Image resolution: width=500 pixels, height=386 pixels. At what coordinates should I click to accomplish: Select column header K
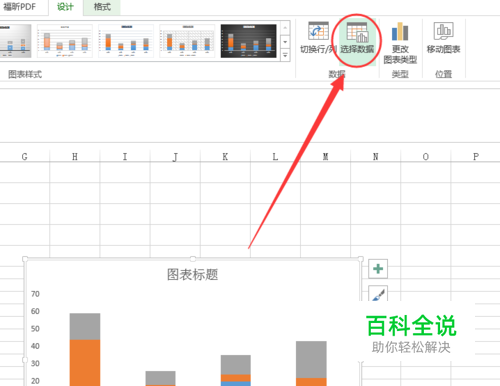pos(225,156)
